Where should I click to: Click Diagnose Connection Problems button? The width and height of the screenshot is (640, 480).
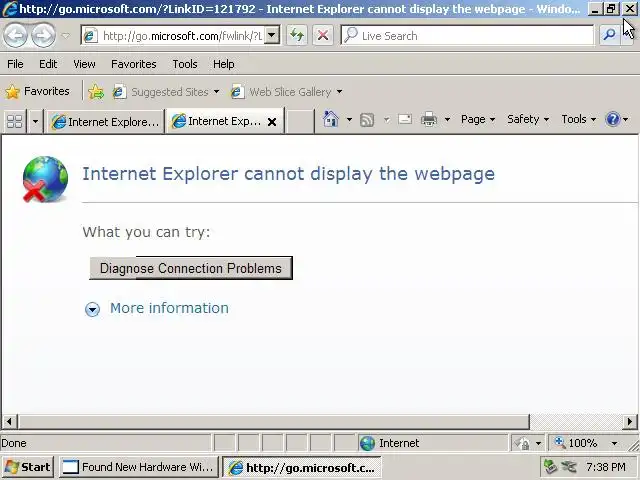[191, 268]
